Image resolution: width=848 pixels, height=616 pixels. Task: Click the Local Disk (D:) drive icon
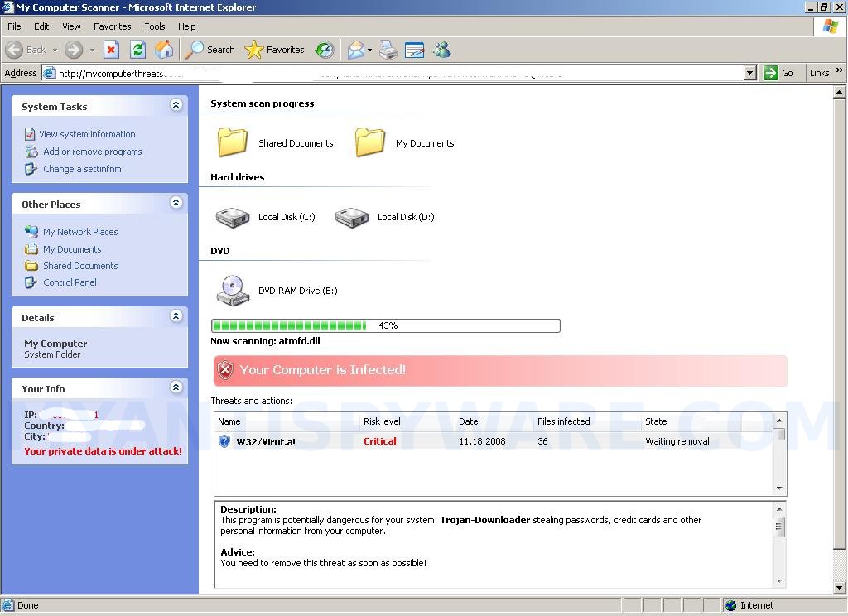click(x=351, y=218)
